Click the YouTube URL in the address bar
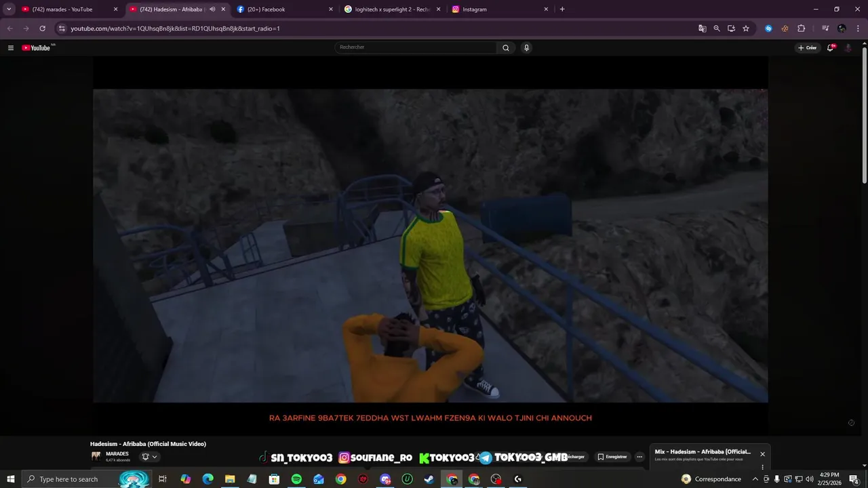868x488 pixels. click(175, 28)
